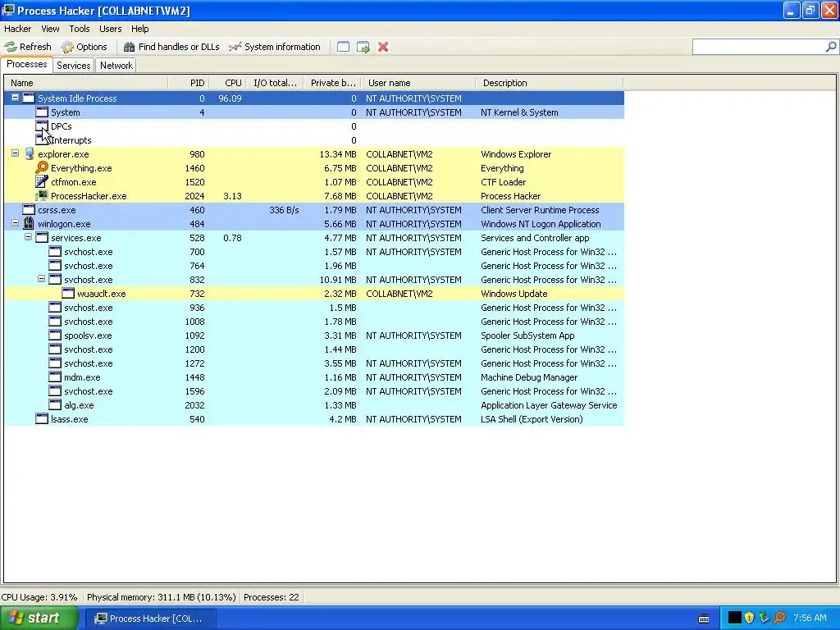Click the Everything magnifier tray icon
The height and width of the screenshot is (630, 840).
point(779,618)
